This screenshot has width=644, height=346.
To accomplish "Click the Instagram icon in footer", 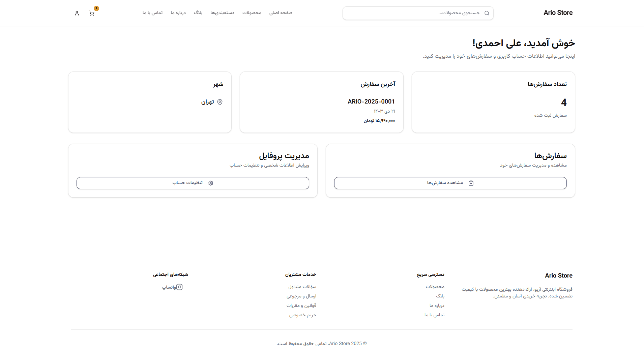I will tap(179, 287).
